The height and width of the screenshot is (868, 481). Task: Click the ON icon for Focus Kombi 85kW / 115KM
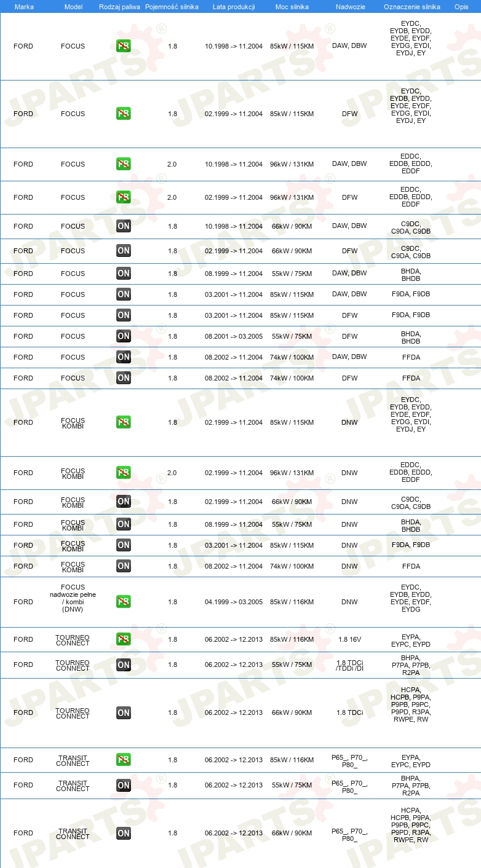[124, 545]
